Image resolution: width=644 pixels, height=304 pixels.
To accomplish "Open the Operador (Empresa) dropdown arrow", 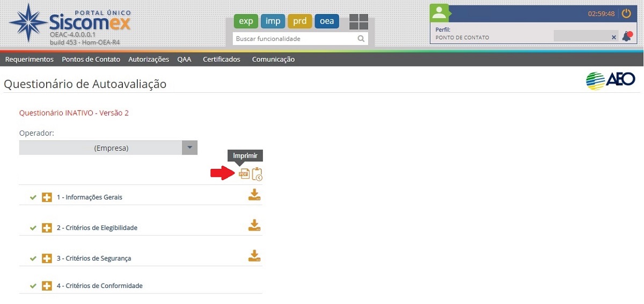I will pos(189,148).
